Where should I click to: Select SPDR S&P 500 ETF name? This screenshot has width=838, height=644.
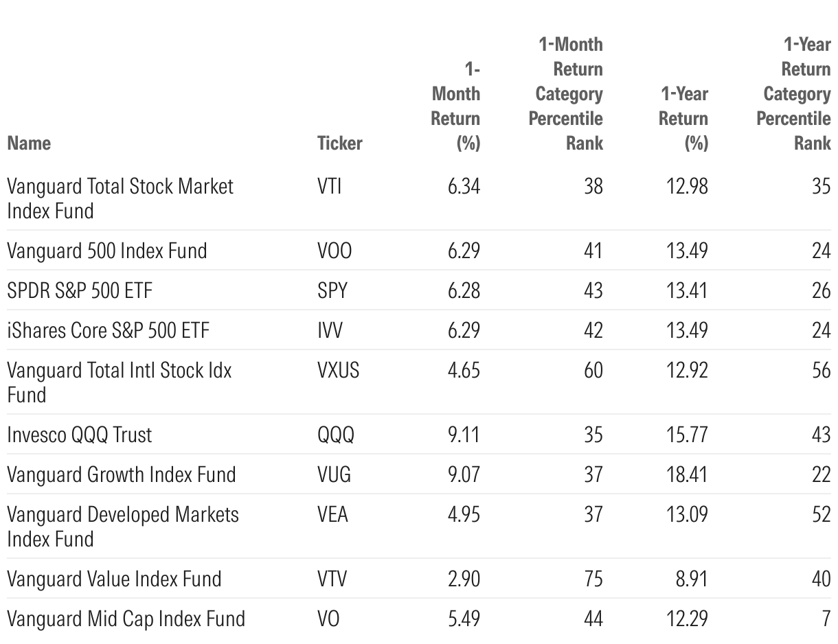pos(80,290)
